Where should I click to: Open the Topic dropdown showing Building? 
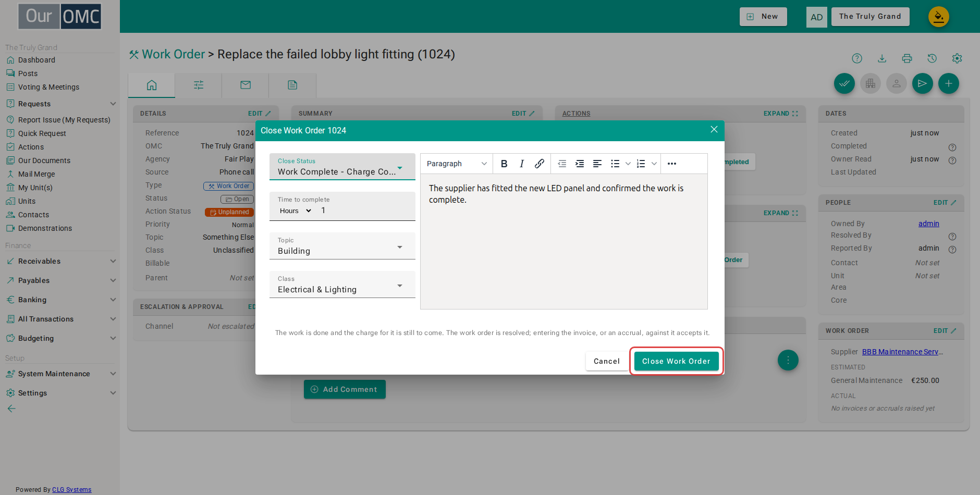point(342,246)
